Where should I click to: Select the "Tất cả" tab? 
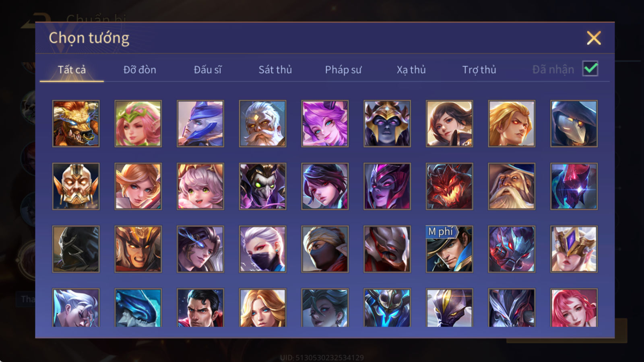coord(72,70)
